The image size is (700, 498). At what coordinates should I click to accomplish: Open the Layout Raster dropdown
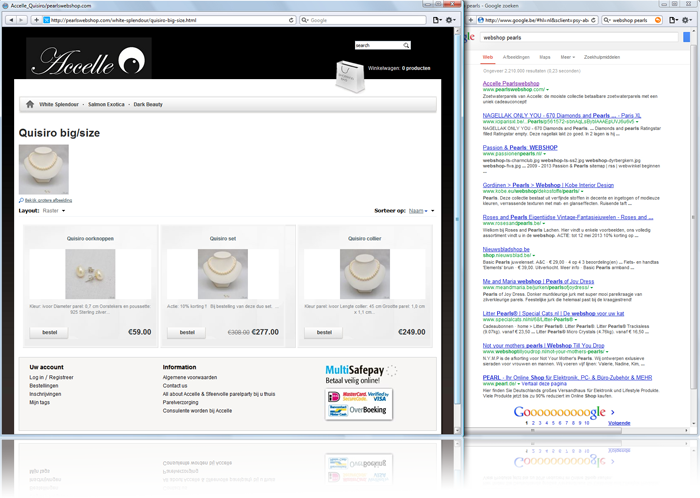pos(54,211)
